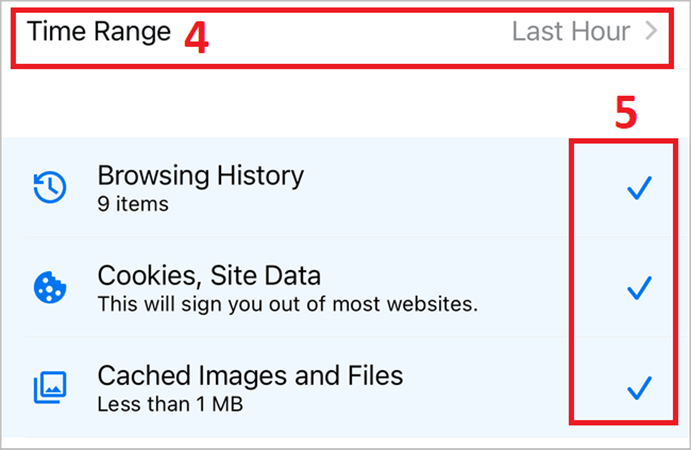Click the red number 5 annotation
Viewport: 691px width, 450px height.
(x=624, y=115)
